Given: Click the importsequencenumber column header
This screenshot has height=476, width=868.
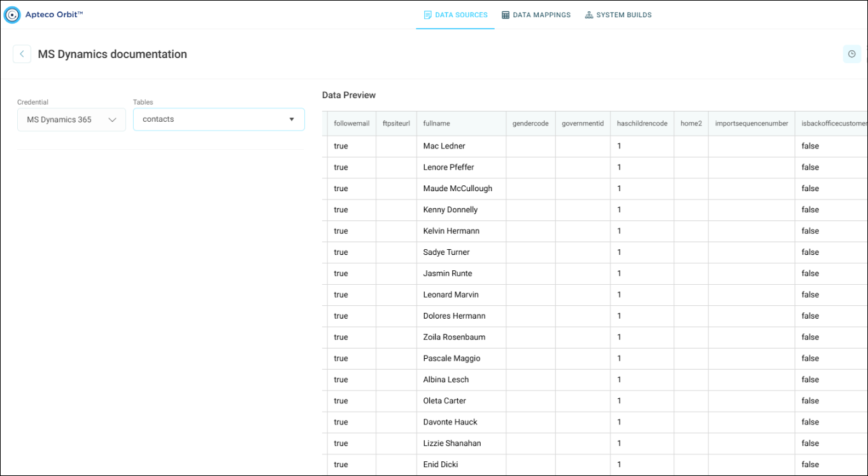Looking at the screenshot, I should coord(751,124).
